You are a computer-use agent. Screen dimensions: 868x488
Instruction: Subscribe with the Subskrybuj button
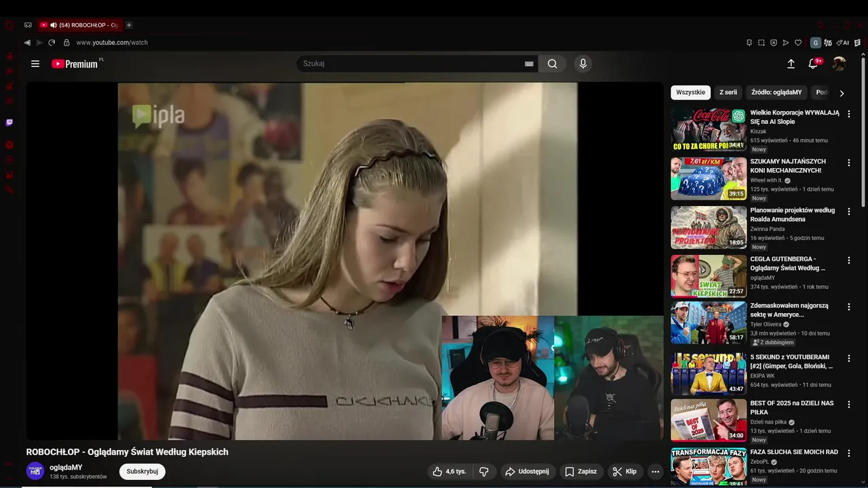pos(142,471)
